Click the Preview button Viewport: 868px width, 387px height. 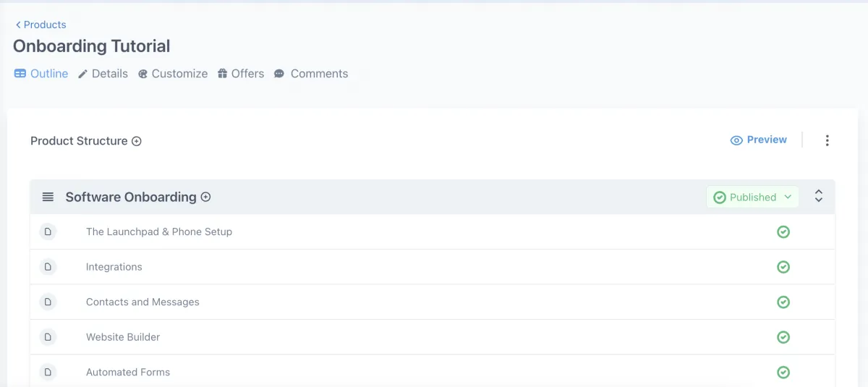(759, 140)
